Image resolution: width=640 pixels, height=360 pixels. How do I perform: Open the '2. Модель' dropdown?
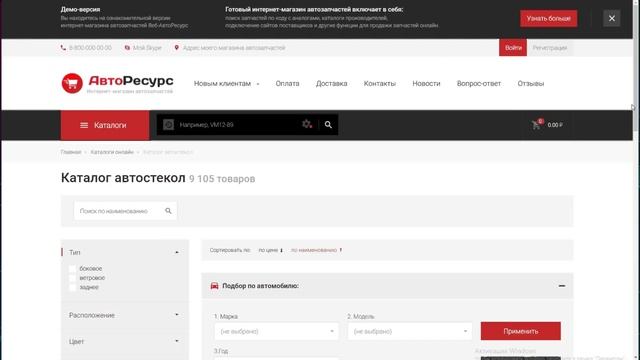[410, 331]
